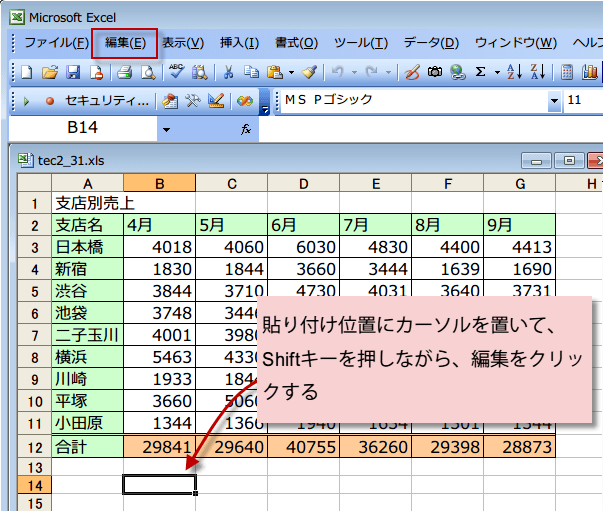603x511 pixels.
Task: Click the Save floppy disk icon
Action: coord(72,72)
